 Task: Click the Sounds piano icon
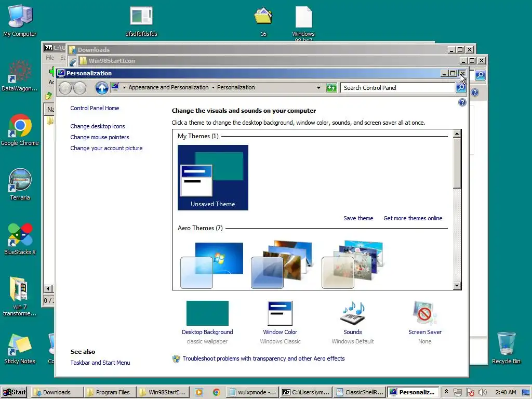coord(353,313)
